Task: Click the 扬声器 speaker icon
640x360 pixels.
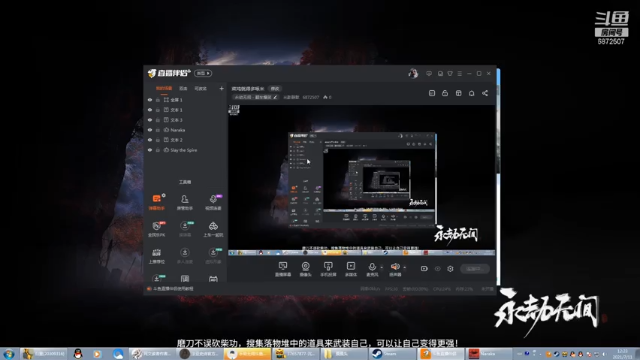Action: click(x=395, y=268)
